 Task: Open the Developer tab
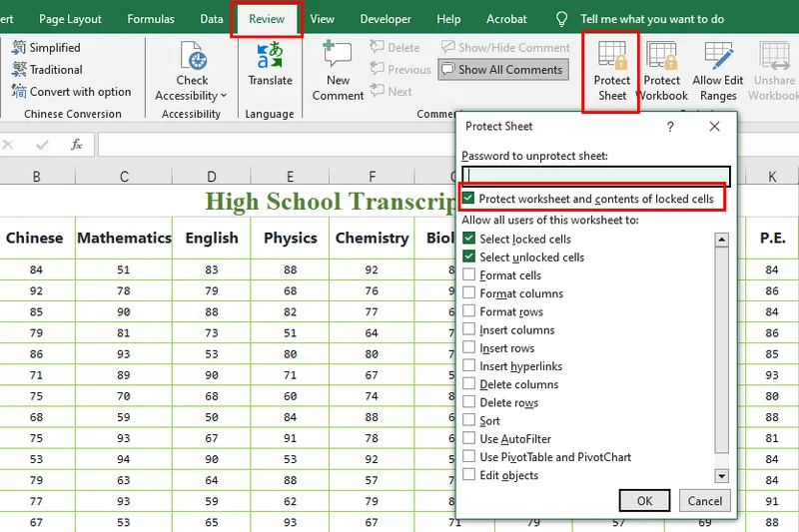386,19
